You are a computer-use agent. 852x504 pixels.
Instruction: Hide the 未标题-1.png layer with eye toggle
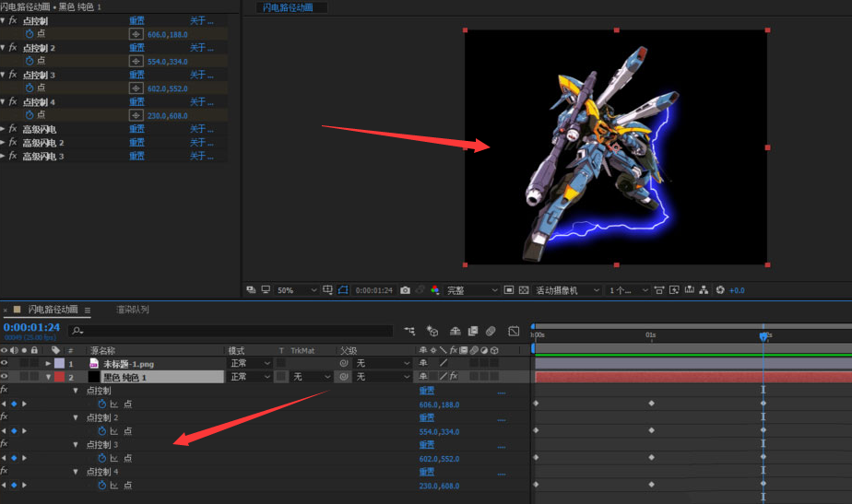click(5, 364)
